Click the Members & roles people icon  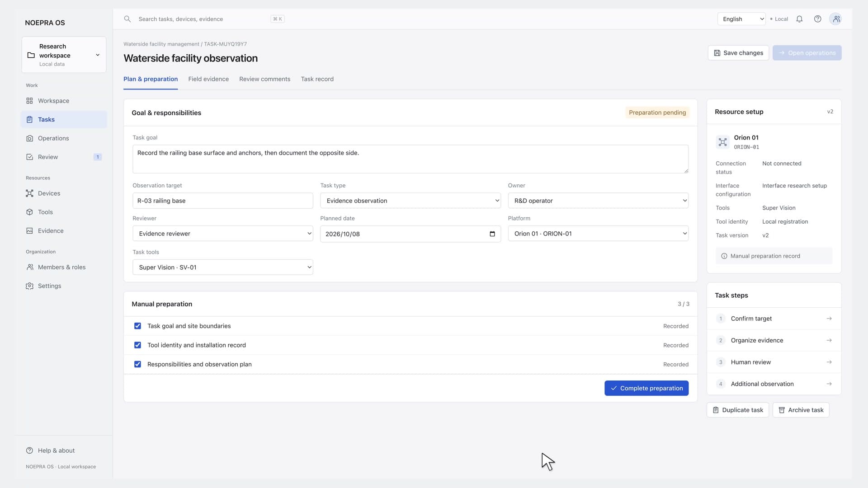click(29, 267)
